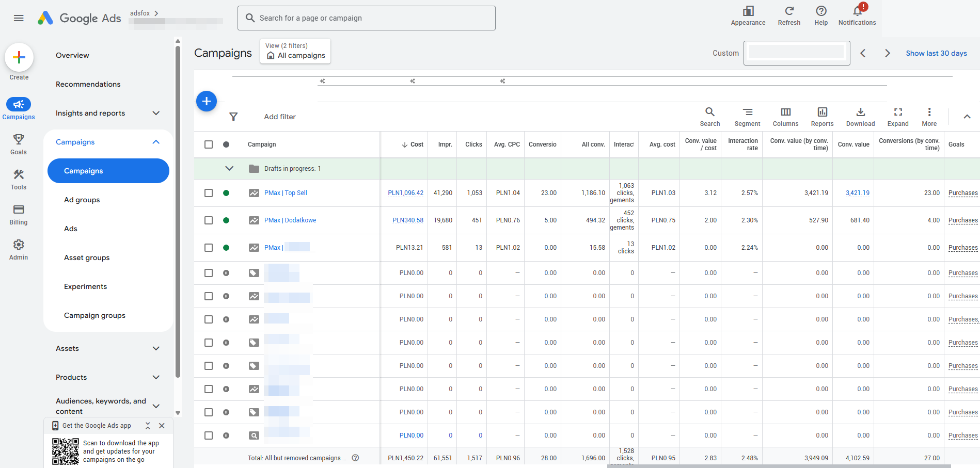Screen dimensions: 980x468
Task: Open Asset groups
Action: [x=87, y=257]
